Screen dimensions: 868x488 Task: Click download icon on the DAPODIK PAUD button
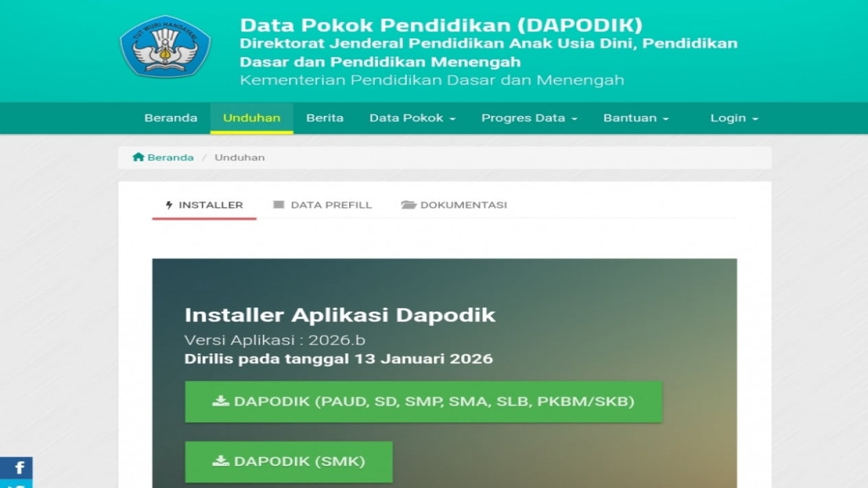click(220, 402)
